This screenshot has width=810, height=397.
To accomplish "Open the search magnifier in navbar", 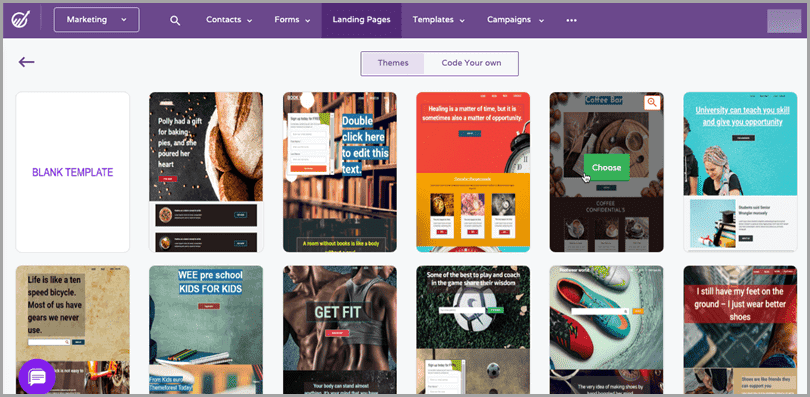I will [x=175, y=21].
